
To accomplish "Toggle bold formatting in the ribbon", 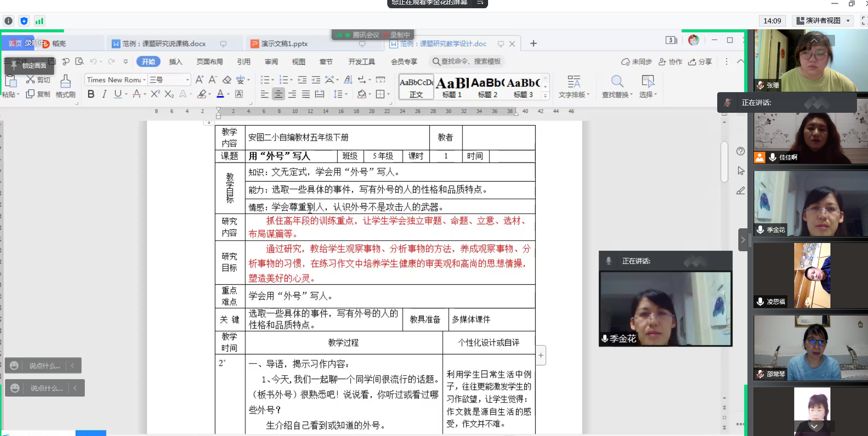I will click(91, 94).
